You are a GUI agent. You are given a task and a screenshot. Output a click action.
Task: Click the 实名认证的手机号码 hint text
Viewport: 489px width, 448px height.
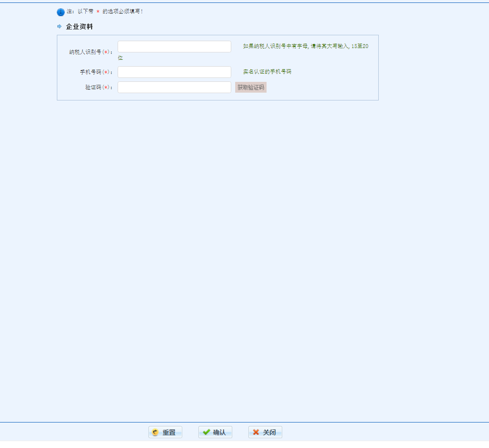[x=267, y=72]
